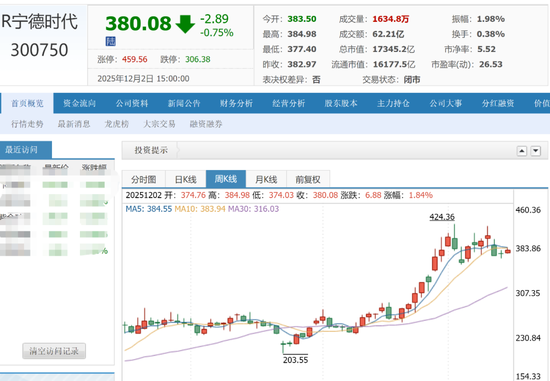Click current price 380.08

click(x=138, y=24)
